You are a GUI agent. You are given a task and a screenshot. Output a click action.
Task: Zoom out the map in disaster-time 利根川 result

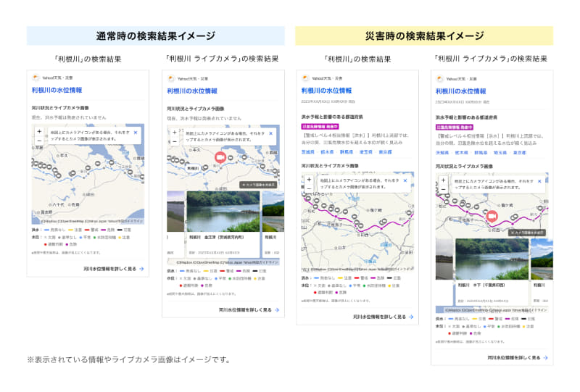pos(310,188)
